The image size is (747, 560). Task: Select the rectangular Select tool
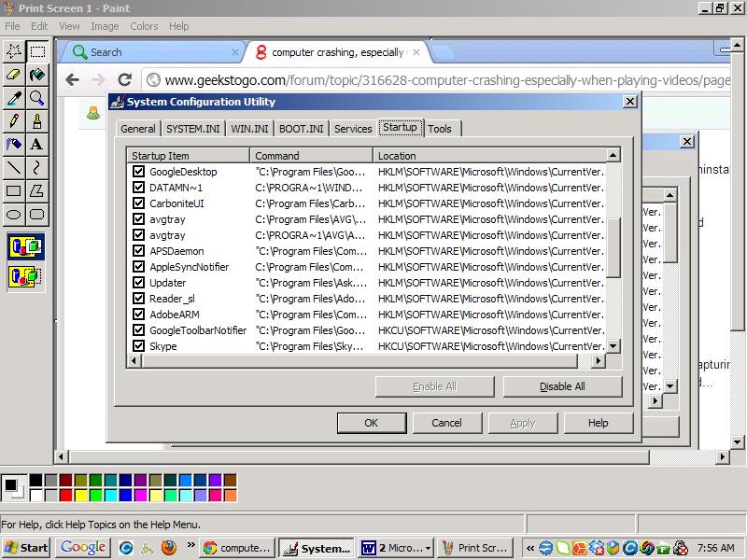coord(37,51)
